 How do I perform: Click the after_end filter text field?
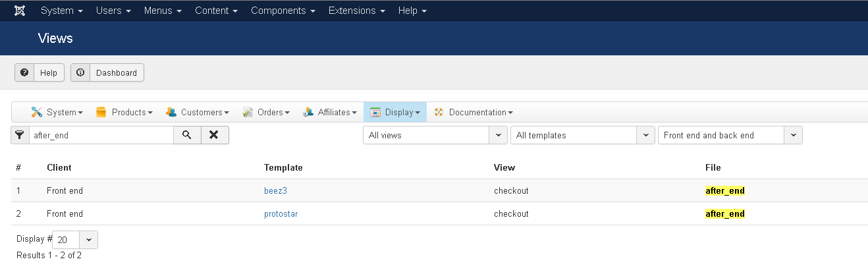click(101, 135)
